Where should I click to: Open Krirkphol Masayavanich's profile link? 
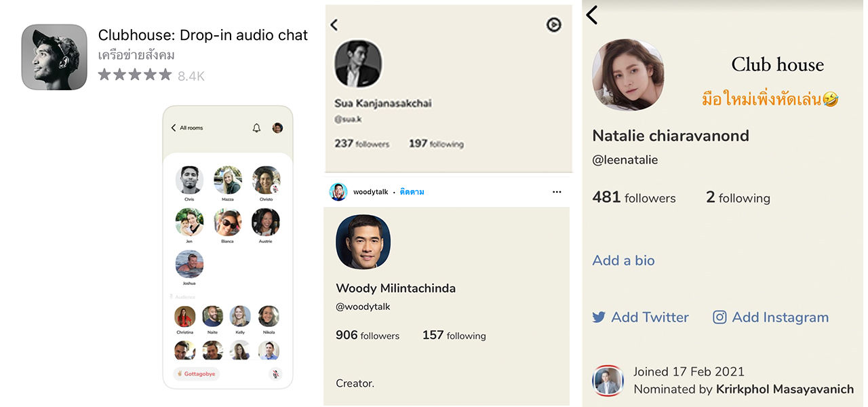785,389
